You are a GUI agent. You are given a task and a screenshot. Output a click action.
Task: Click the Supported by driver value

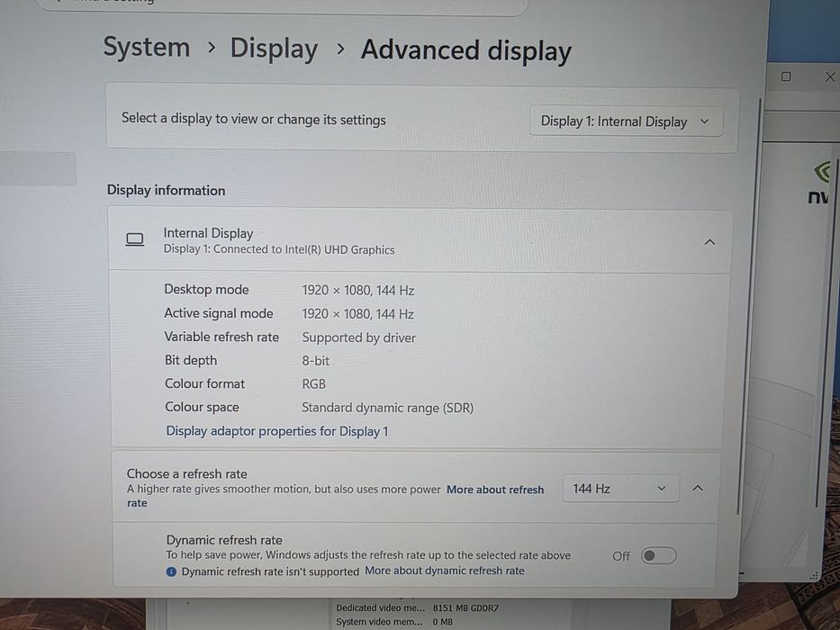coord(359,337)
